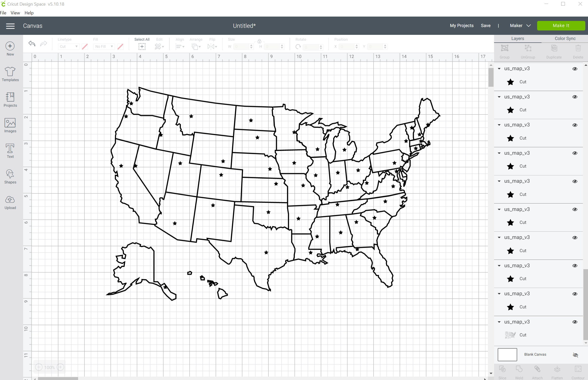Click the Undo arrow in the toolbar

(x=32, y=43)
